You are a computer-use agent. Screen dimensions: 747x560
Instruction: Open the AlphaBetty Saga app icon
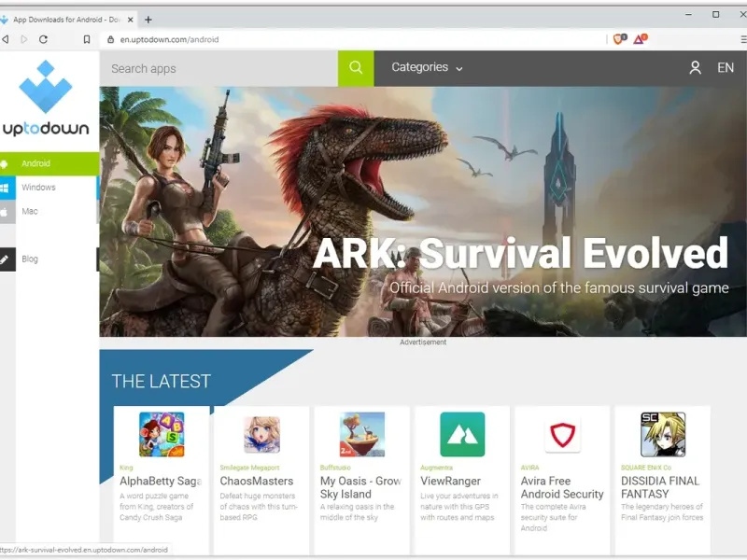(x=162, y=434)
